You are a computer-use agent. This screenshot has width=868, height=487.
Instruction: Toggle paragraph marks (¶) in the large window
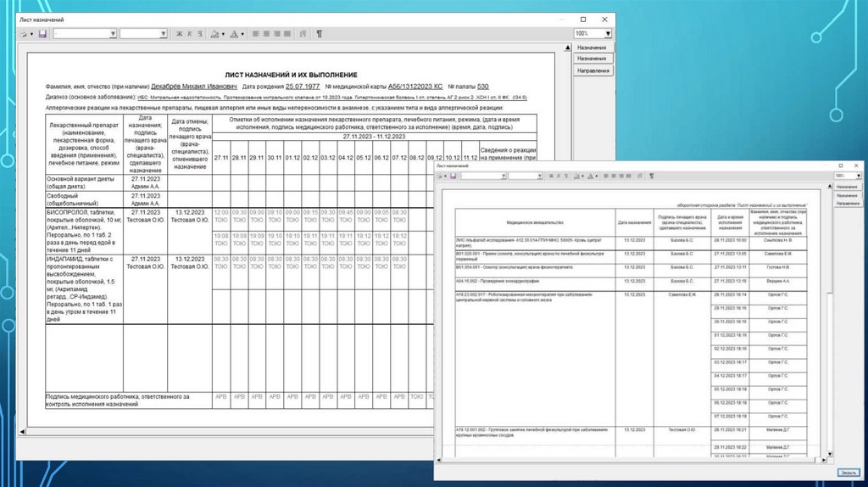tap(320, 34)
